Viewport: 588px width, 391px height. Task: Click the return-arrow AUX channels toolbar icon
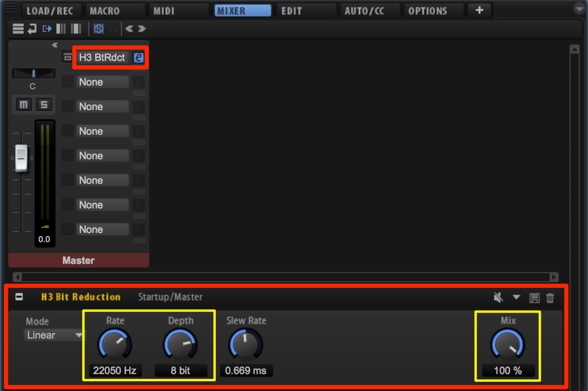click(x=32, y=29)
